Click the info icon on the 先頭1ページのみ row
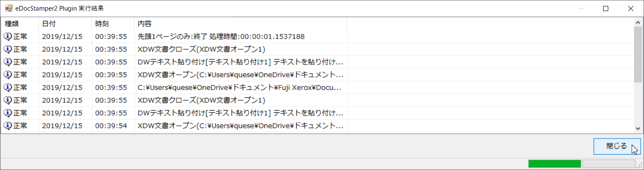The height and width of the screenshot is (170, 644). (8, 37)
